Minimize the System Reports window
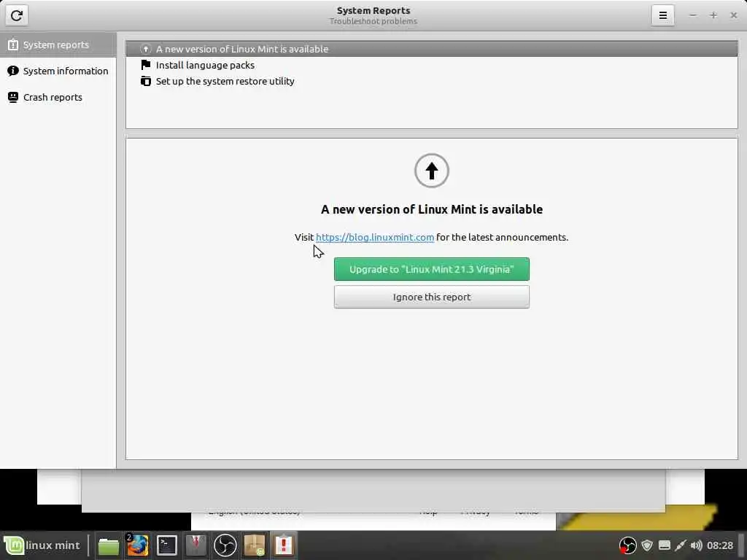Image resolution: width=747 pixels, height=560 pixels. tap(693, 15)
